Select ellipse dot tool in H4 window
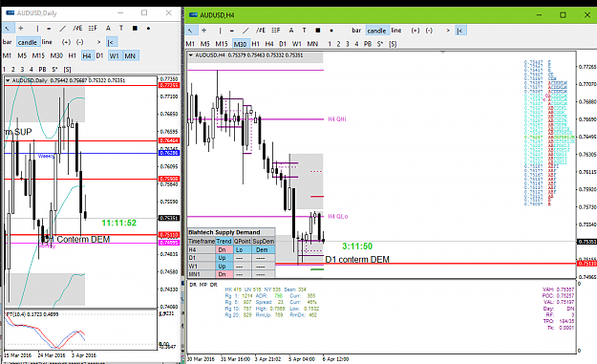597x364 pixels. (x=331, y=31)
